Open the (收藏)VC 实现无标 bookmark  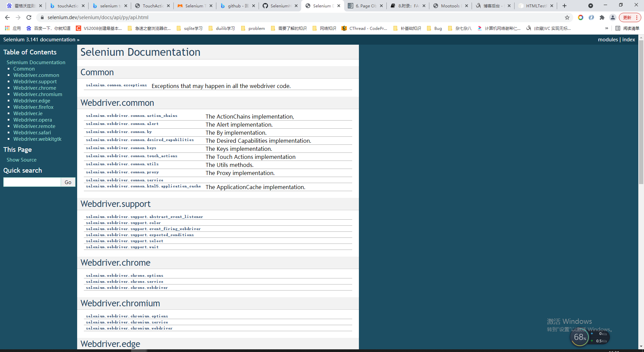[x=548, y=28]
